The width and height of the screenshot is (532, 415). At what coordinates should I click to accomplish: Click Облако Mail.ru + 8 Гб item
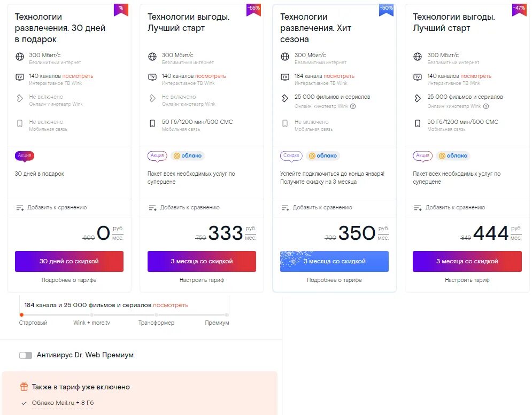coord(63,403)
